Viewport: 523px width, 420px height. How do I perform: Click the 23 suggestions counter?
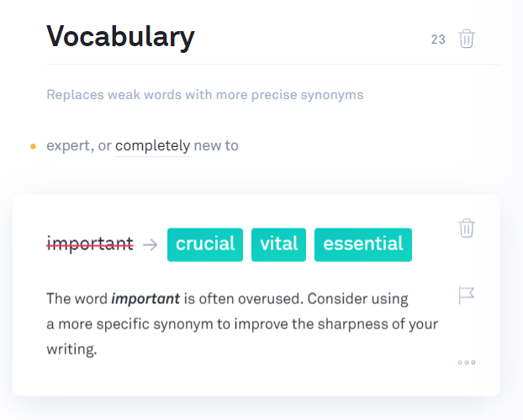(438, 39)
